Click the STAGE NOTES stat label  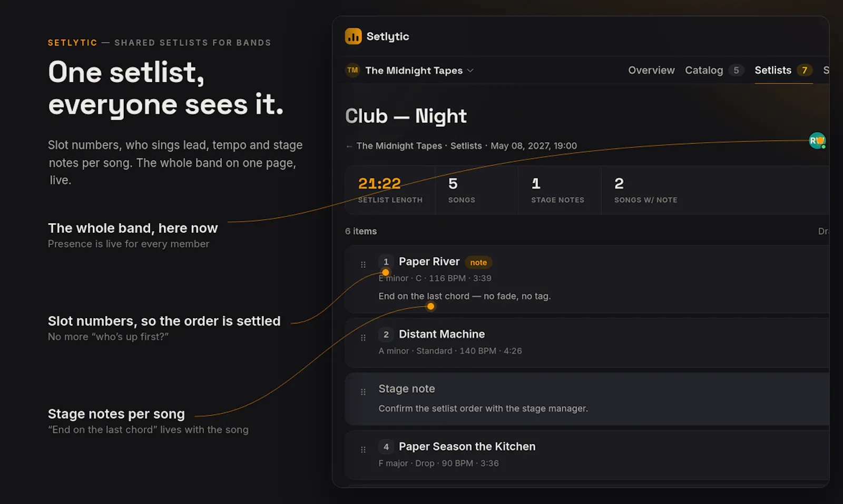pyautogui.click(x=557, y=200)
